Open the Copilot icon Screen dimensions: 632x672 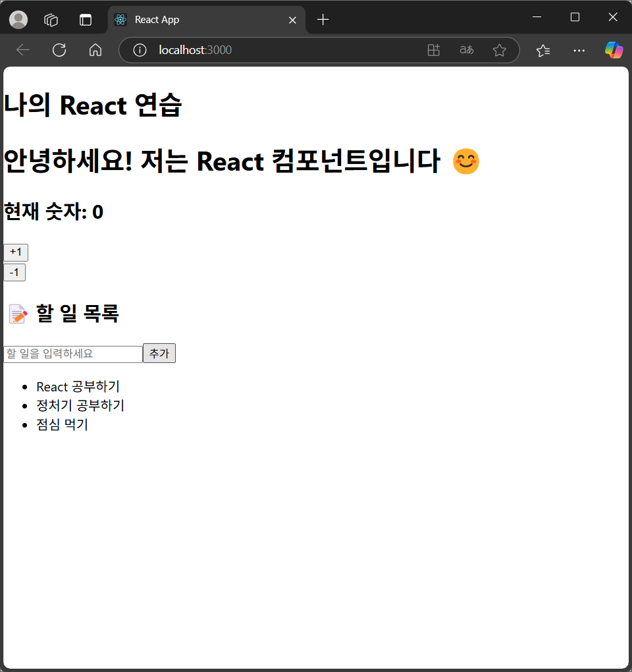(x=614, y=50)
